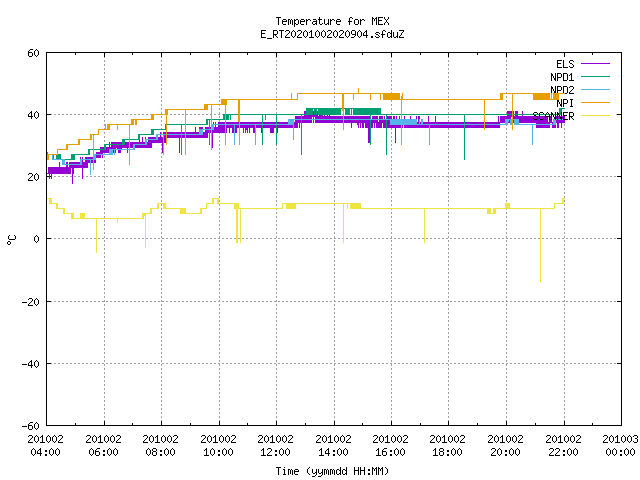Image resolution: width=640 pixels, height=480 pixels.
Task: Click the x-axis tick label '201002 06:00'
Action: tap(103, 445)
